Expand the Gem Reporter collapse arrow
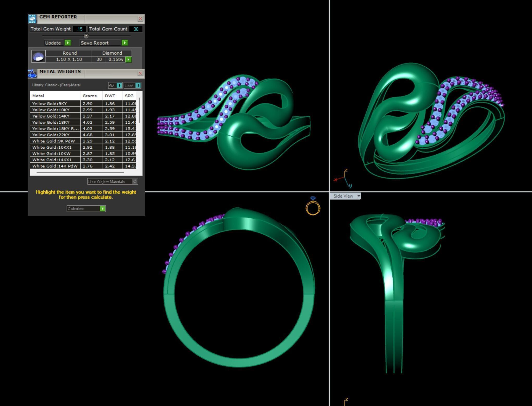 [x=86, y=36]
